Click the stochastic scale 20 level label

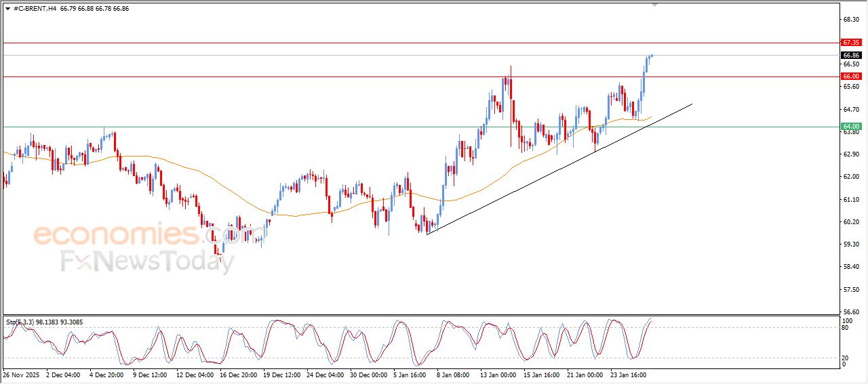pos(845,358)
